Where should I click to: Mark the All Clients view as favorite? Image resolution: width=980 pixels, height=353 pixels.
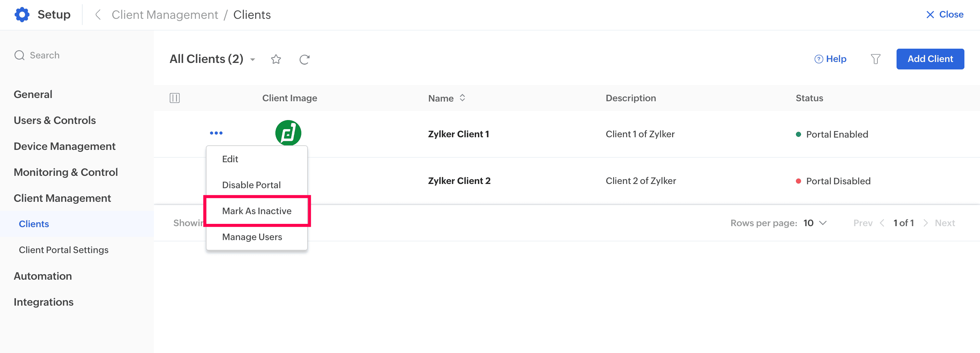coord(276,59)
